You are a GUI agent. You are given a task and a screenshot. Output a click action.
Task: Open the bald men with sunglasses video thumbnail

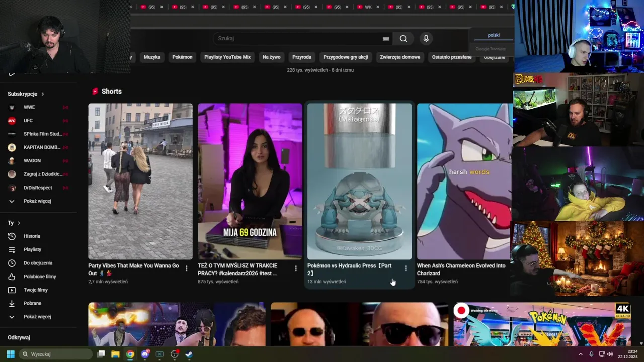tap(359, 324)
